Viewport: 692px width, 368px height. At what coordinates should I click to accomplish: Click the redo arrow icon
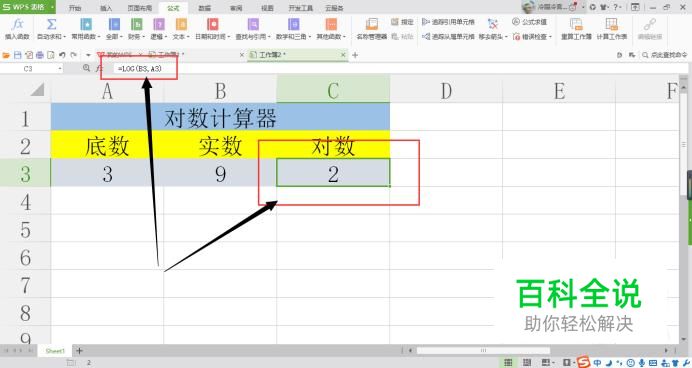(x=73, y=55)
